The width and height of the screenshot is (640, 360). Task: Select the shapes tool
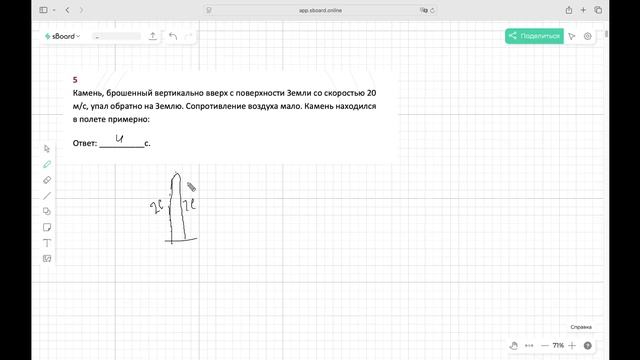coord(47,211)
